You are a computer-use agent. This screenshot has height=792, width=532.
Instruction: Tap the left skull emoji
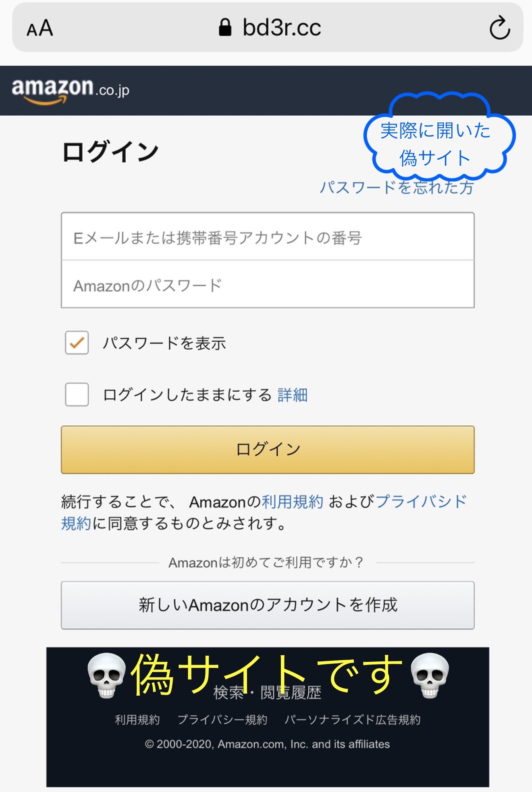tap(106, 676)
